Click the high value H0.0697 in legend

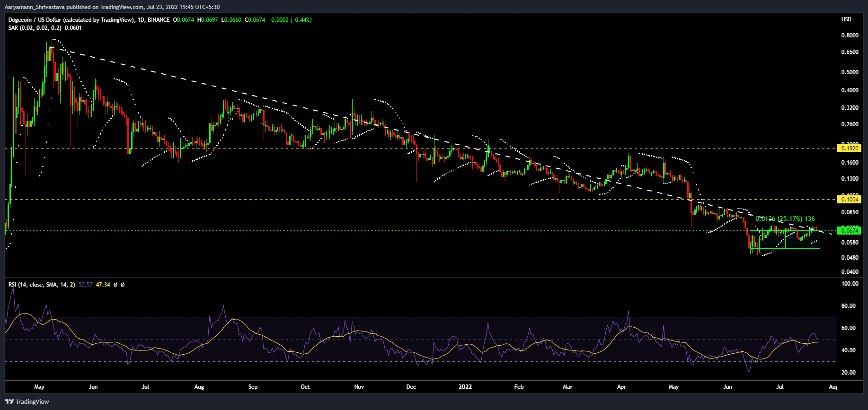point(208,20)
